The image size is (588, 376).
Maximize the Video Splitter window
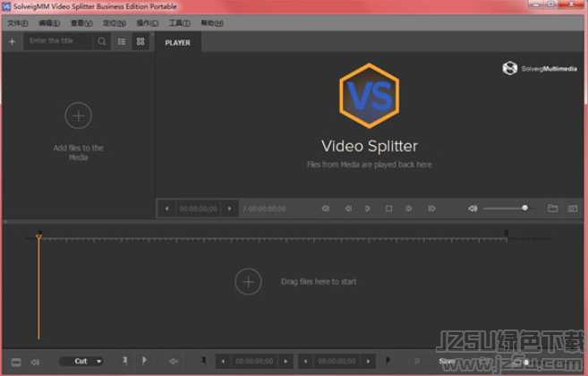point(551,4)
